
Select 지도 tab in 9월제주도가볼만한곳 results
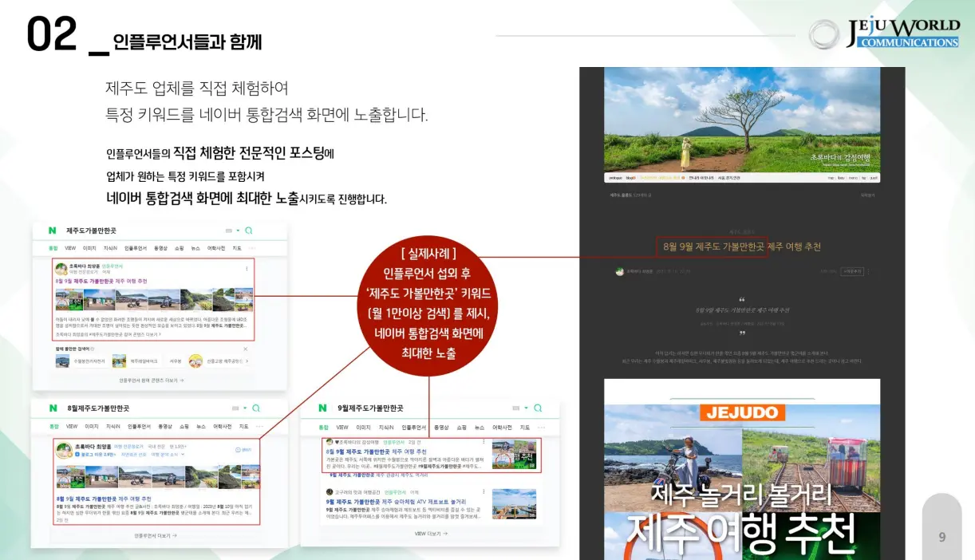tap(524, 428)
